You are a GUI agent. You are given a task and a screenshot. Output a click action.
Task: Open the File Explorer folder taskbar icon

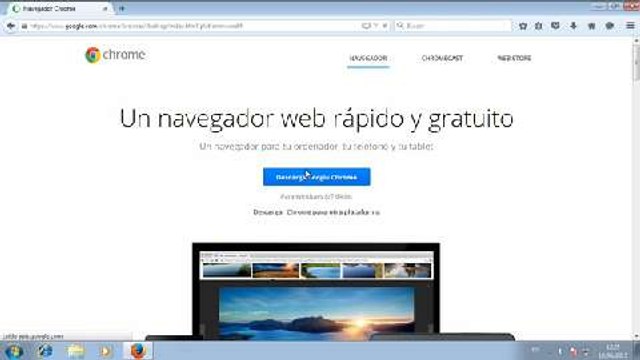(x=76, y=351)
